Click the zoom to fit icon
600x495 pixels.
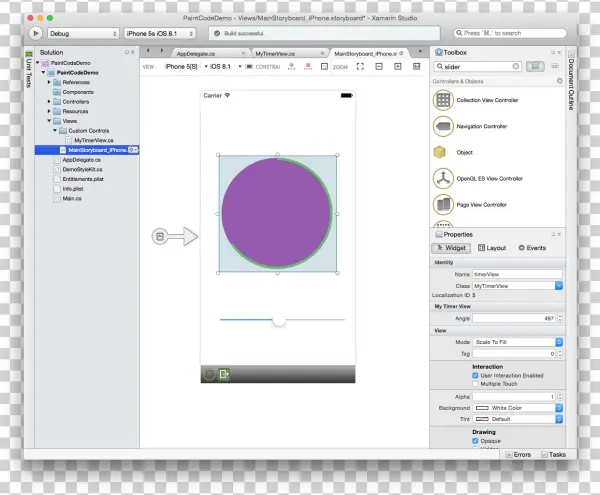click(x=360, y=67)
